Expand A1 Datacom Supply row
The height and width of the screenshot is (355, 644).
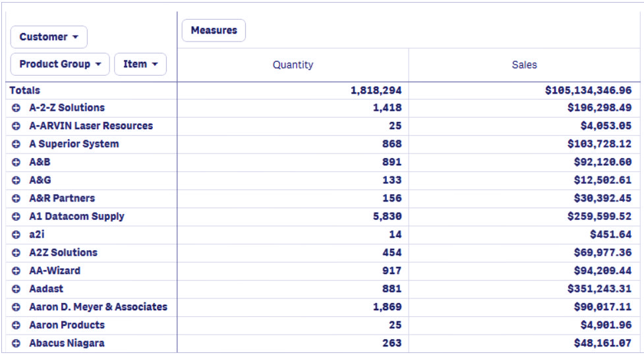pyautogui.click(x=16, y=216)
